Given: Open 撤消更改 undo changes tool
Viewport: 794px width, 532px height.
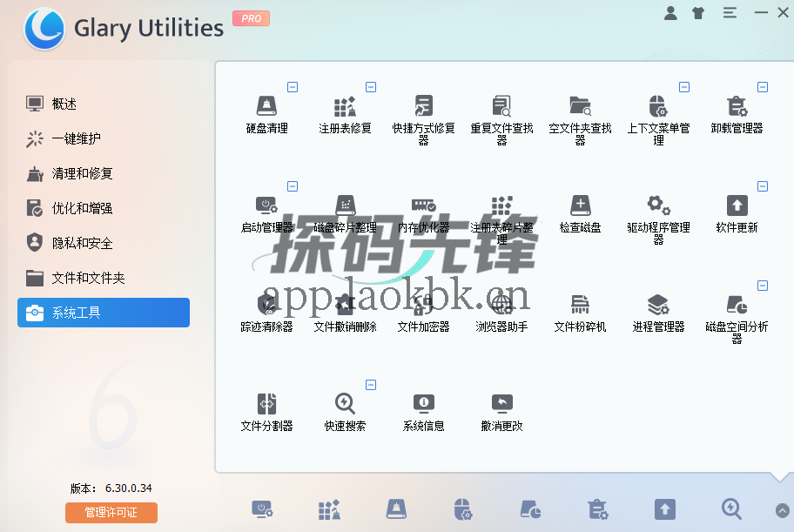Looking at the screenshot, I should [501, 413].
